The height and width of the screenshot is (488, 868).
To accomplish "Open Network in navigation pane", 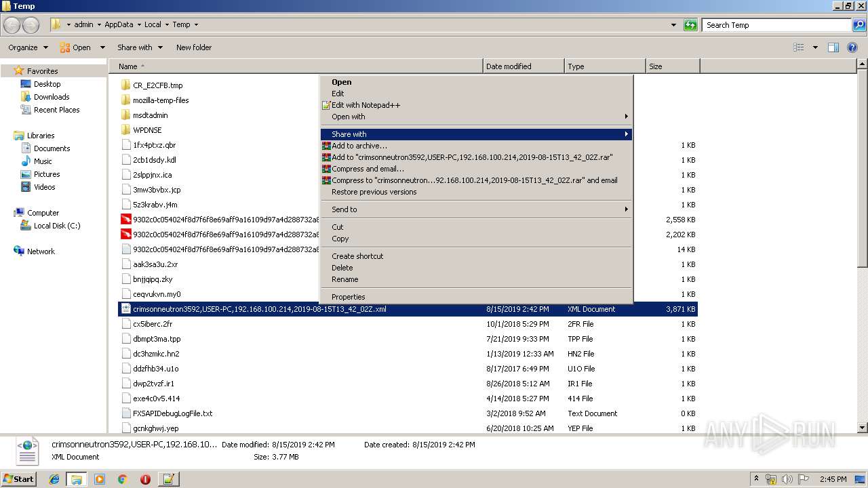I will (41, 251).
